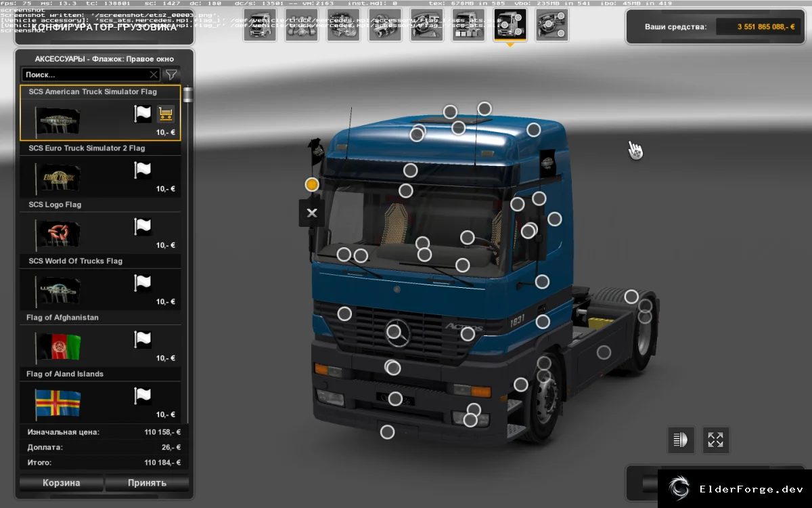Select the SCS Logo Flag item

coord(101,226)
